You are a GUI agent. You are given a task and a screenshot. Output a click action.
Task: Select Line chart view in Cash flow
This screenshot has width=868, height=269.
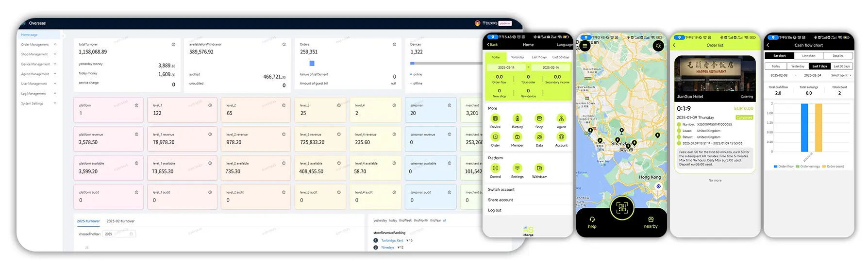point(809,56)
